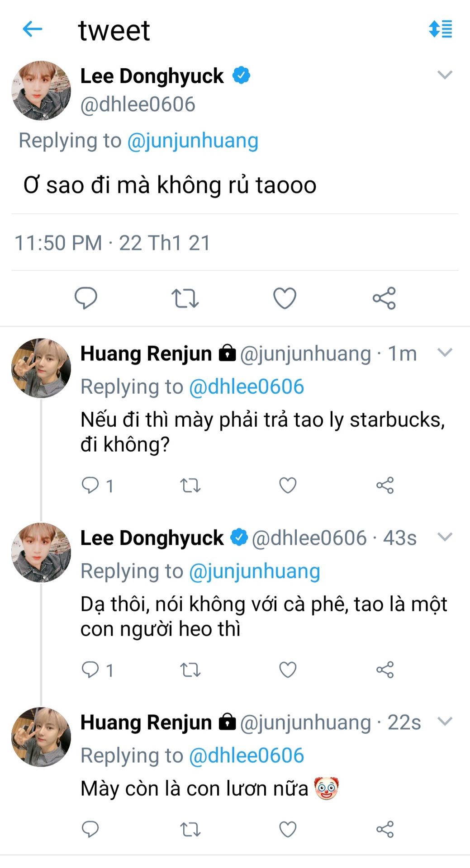Screen dimensions: 470x868
Task: Open replies on the starbucks tweet
Action: 90,485
